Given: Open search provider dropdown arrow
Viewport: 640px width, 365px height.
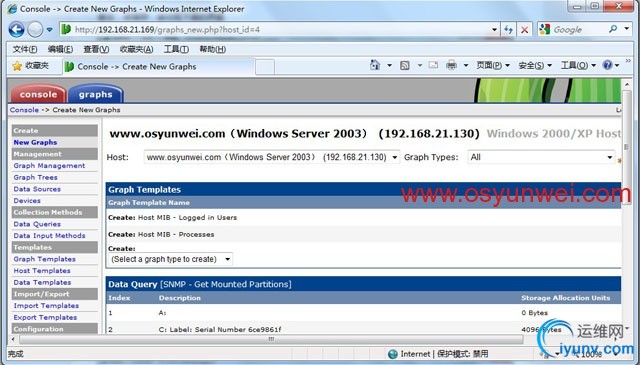Looking at the screenshot, I should [627, 29].
